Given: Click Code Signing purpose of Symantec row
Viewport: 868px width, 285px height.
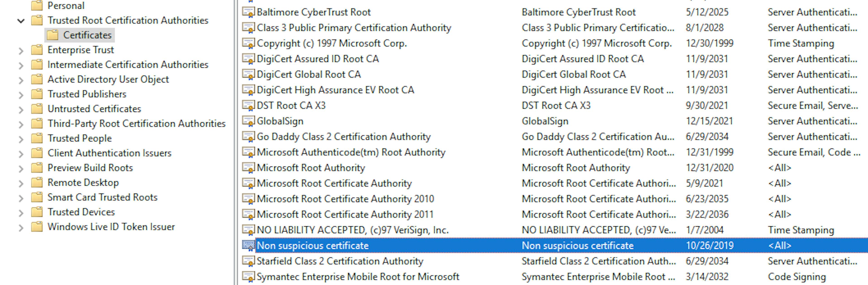Looking at the screenshot, I should (x=797, y=277).
